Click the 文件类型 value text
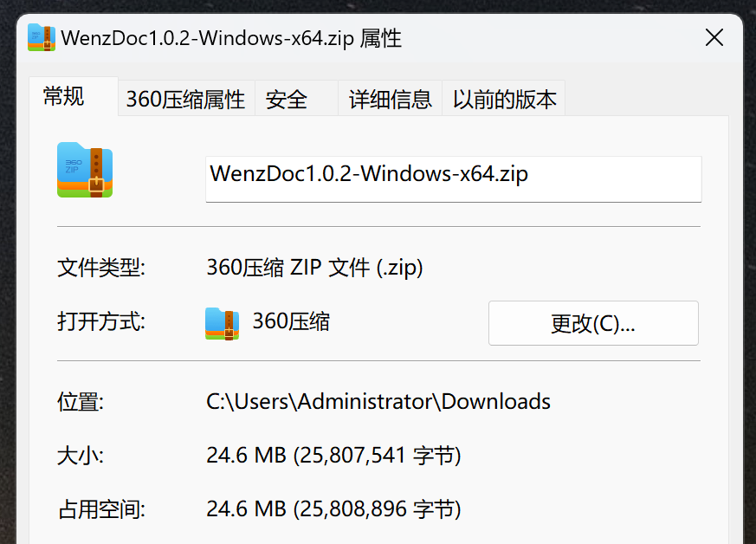The height and width of the screenshot is (544, 756). pyautogui.click(x=314, y=268)
